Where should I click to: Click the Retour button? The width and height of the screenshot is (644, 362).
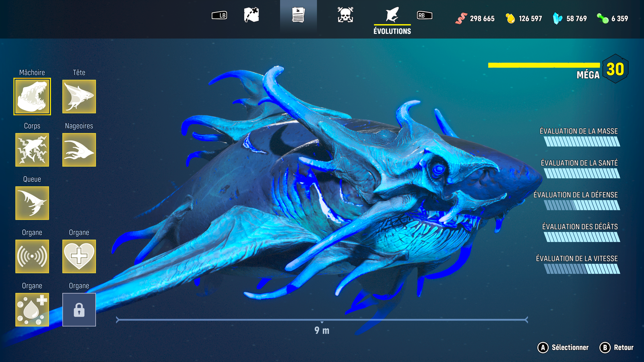pyautogui.click(x=617, y=348)
